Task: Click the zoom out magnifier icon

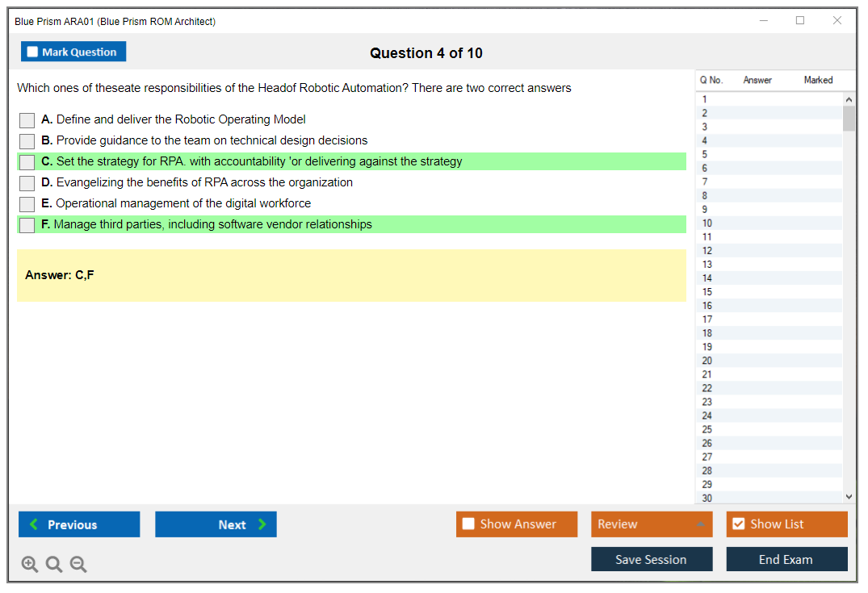Action: [x=78, y=565]
